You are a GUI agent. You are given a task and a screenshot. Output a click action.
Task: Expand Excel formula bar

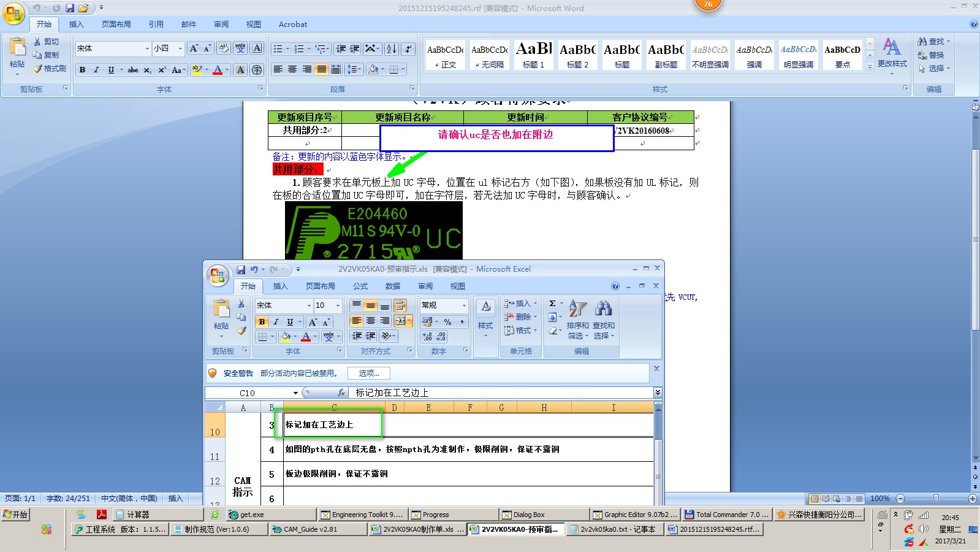(658, 393)
